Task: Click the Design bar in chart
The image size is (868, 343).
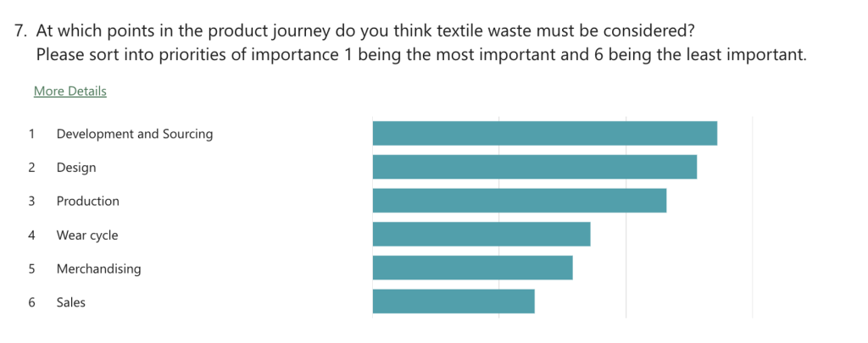Action: click(x=535, y=167)
